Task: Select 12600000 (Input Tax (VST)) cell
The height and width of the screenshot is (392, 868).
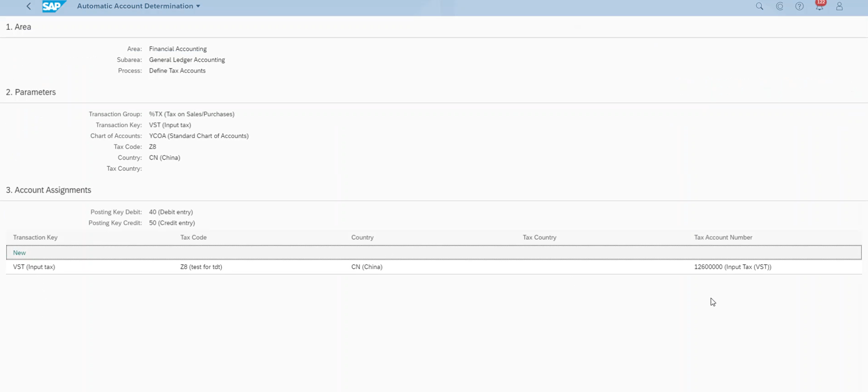Action: click(x=732, y=267)
